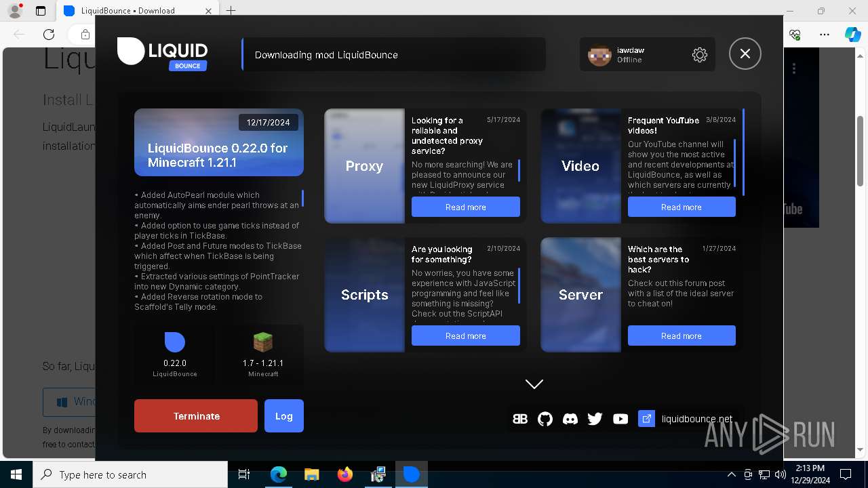Viewport: 868px width, 488px height.
Task: Read more about the Server news
Action: [x=682, y=335]
